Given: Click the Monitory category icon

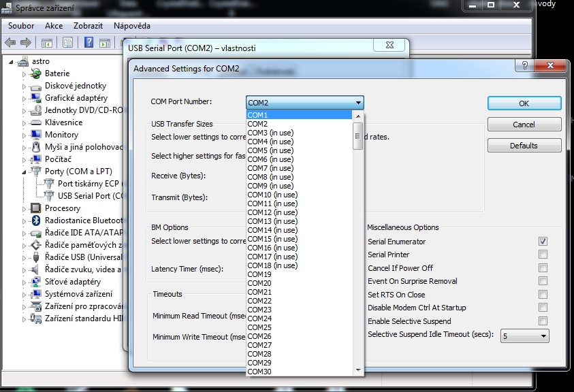Looking at the screenshot, I should point(36,135).
